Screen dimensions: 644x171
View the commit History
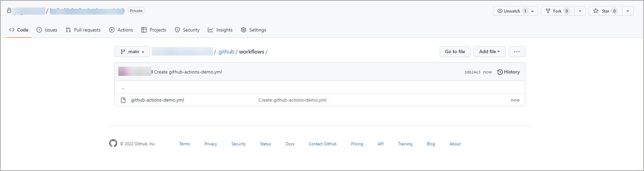click(x=508, y=72)
